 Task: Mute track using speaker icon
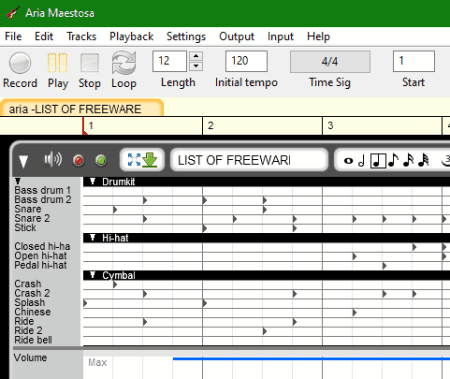pos(53,160)
